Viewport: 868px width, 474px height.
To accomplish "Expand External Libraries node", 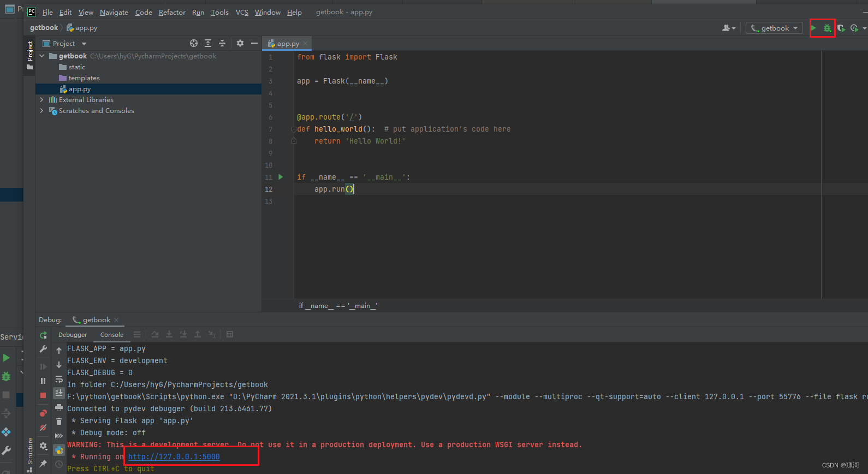I will pos(41,100).
